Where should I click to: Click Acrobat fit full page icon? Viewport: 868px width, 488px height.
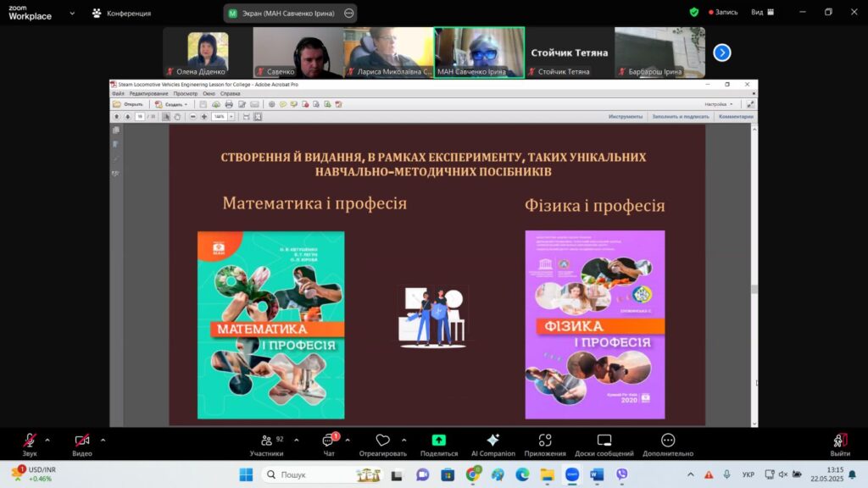pos(258,117)
